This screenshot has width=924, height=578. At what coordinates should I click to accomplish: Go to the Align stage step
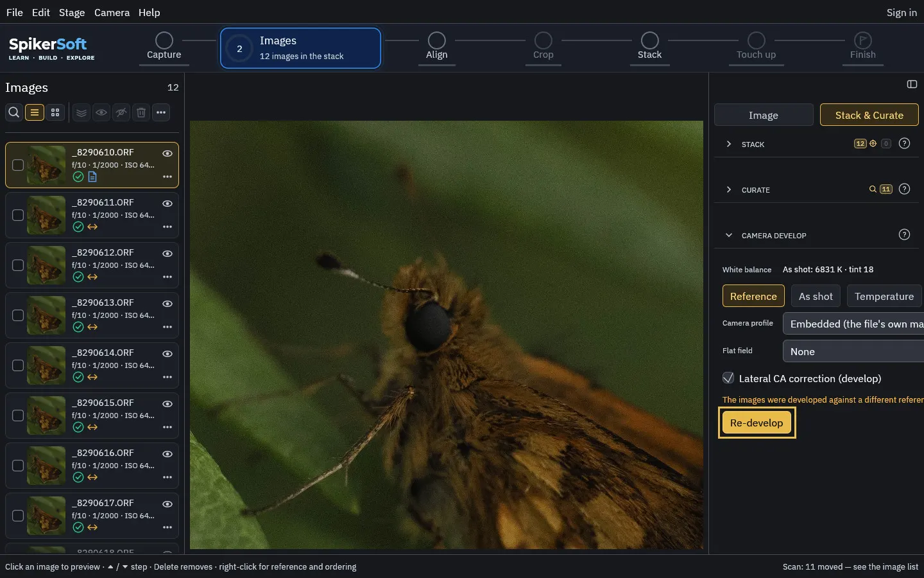[437, 47]
